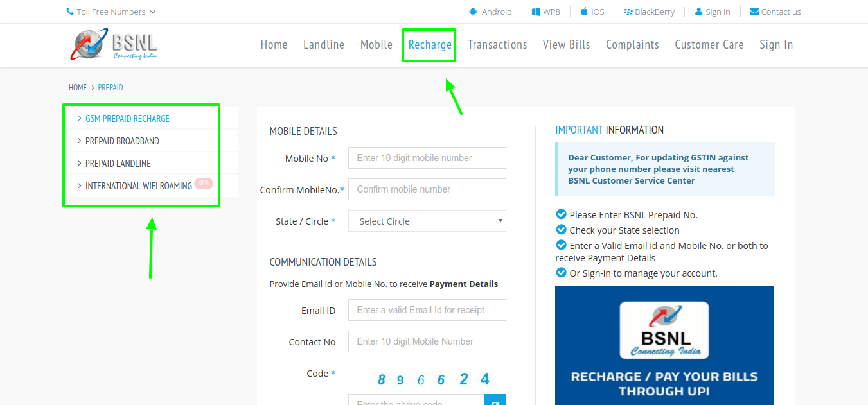Click the BSNL UPI recharge banner

click(x=664, y=345)
